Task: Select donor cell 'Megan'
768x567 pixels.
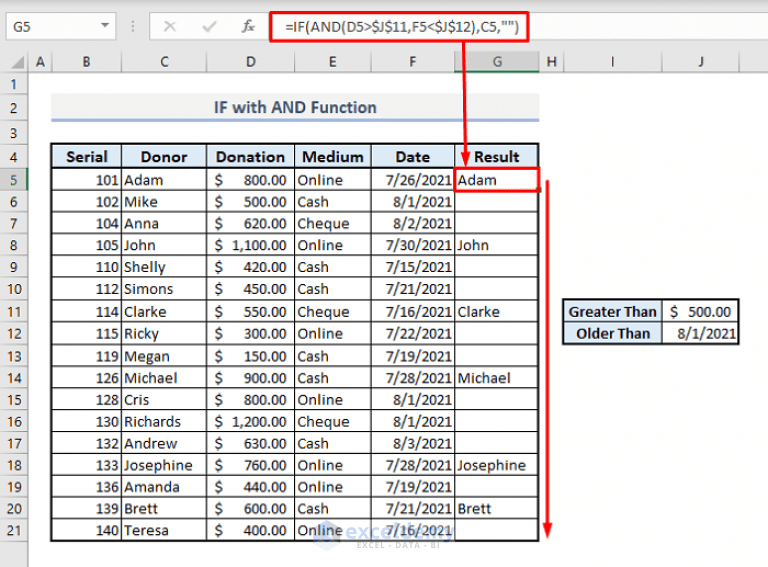Action: (x=164, y=356)
